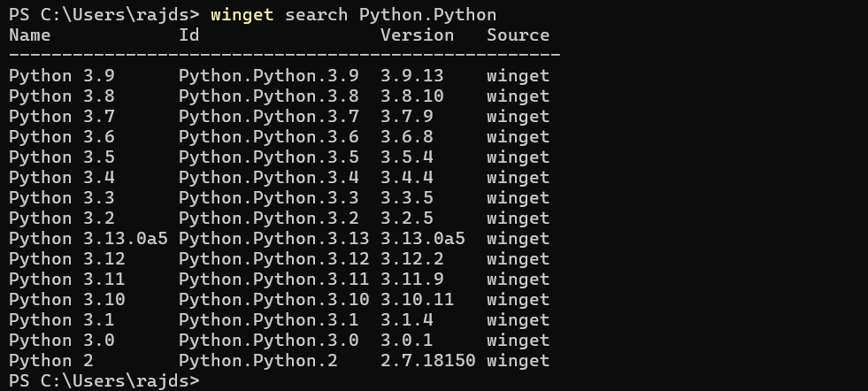868x391 pixels.
Task: Select the "Python 3.1" name cell
Action: 61,319
